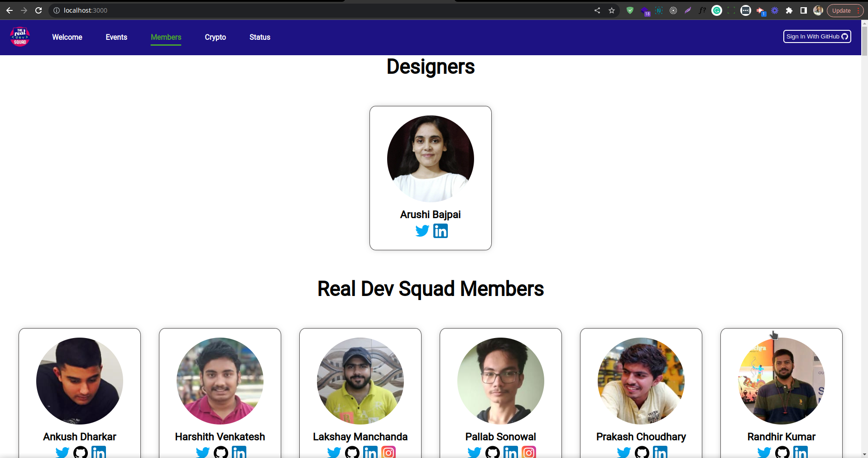
Task: Click Sign In With GitHub button
Action: [817, 37]
